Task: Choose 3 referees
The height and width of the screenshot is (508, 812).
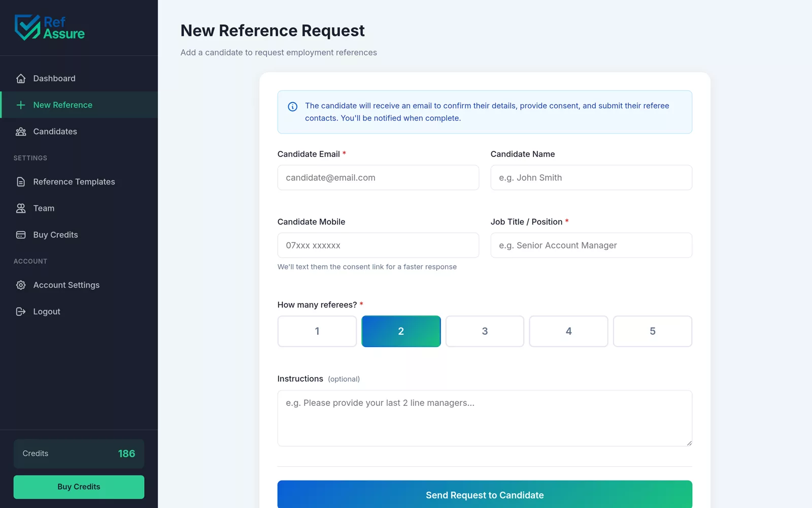Action: [x=485, y=331]
